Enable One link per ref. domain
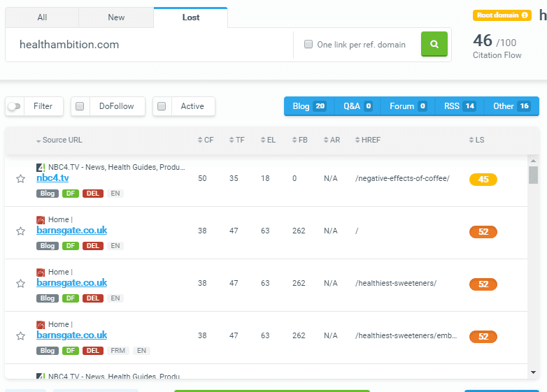 [x=308, y=44]
